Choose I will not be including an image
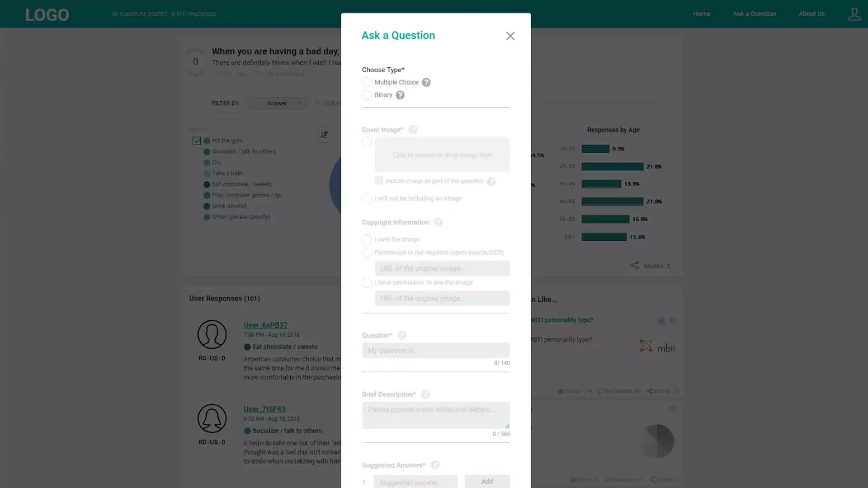 tap(367, 198)
